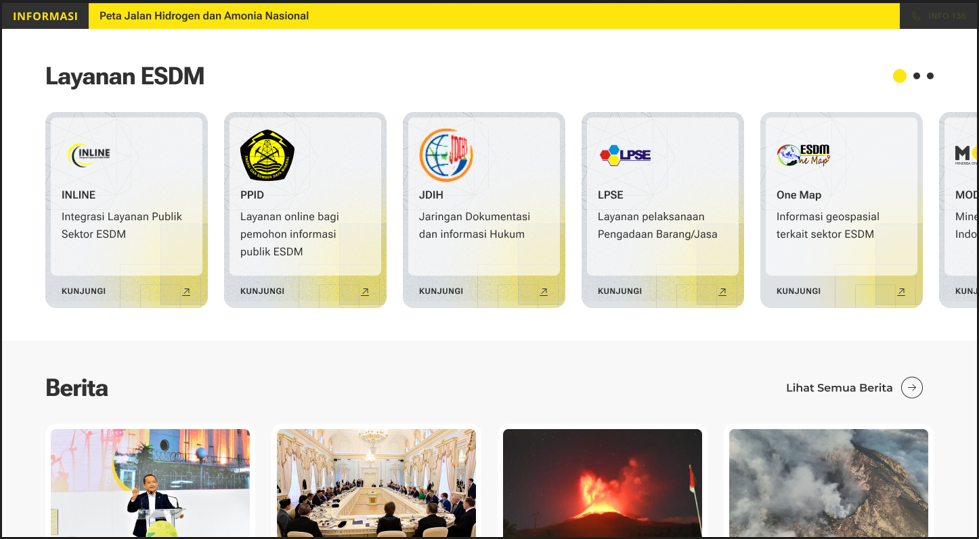
Task: Click the INFORMASI label in ticker bar
Action: 45,16
